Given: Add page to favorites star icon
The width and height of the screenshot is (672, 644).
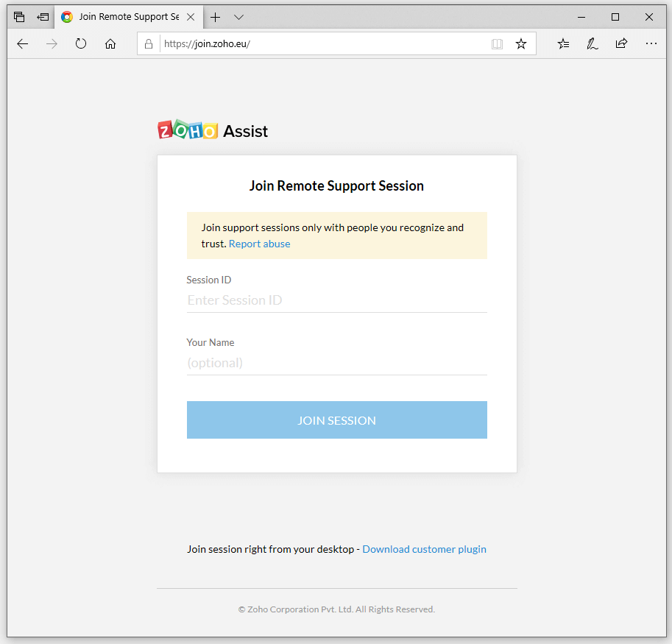Looking at the screenshot, I should [x=521, y=44].
